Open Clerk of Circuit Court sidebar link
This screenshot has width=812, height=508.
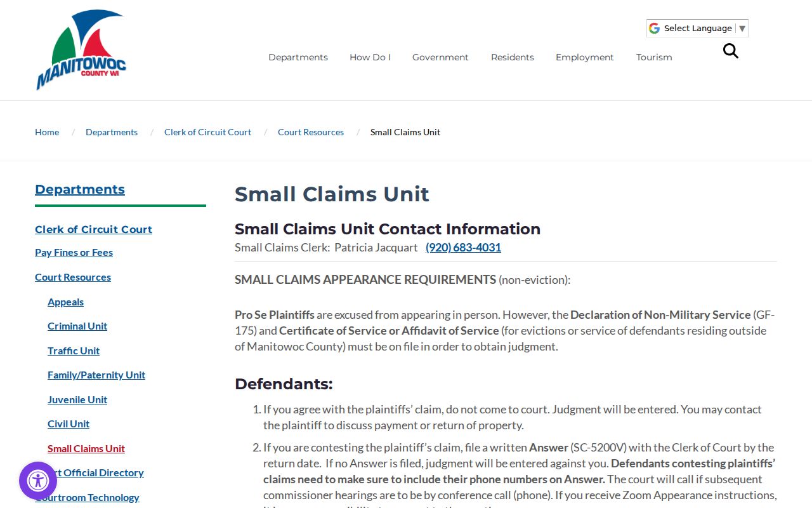[93, 229]
